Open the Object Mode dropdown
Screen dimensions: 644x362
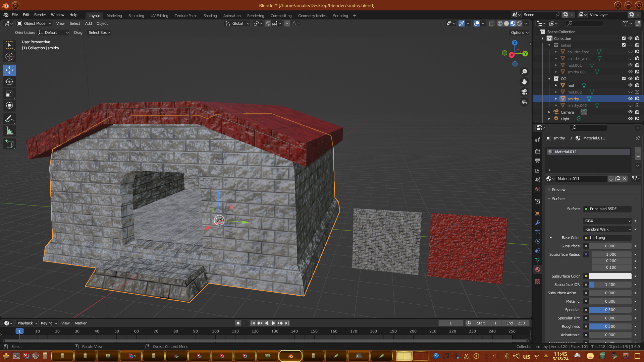click(x=35, y=23)
